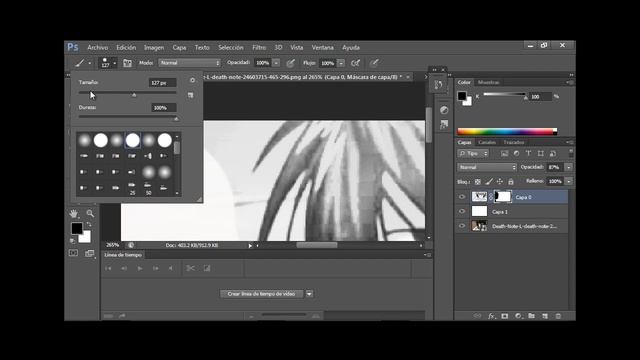
Task: Lock transparent pixels
Action: [x=478, y=182]
